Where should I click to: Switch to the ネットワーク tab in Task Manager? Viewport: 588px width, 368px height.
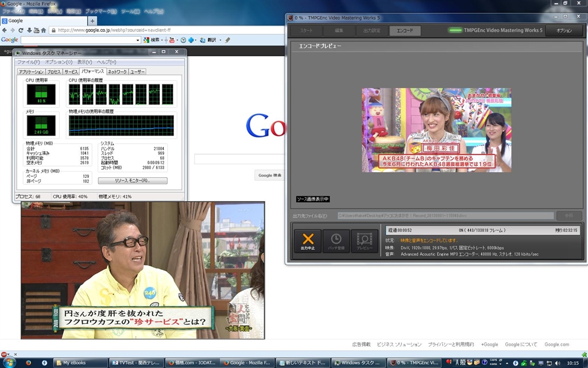click(x=117, y=72)
